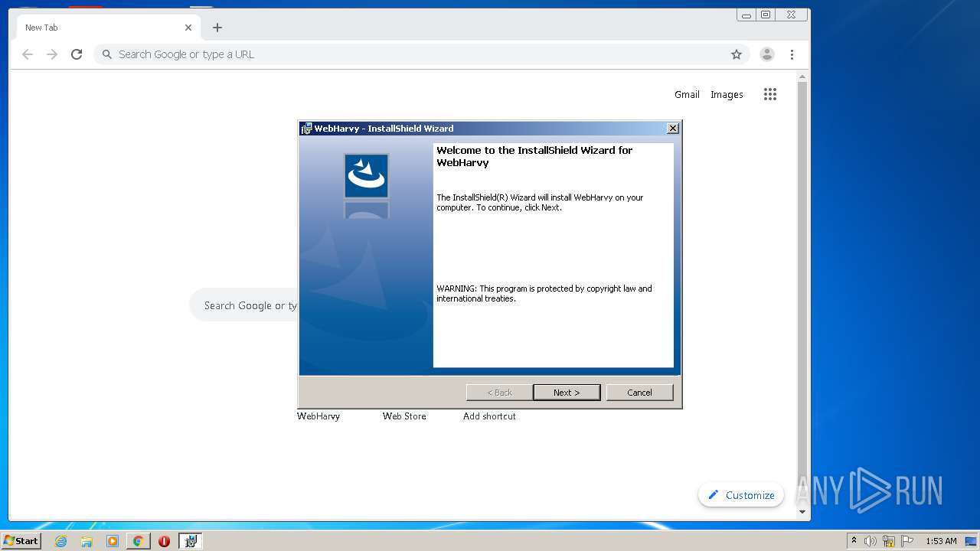
Task: Open Internet Explorer from taskbar
Action: pyautogui.click(x=60, y=541)
